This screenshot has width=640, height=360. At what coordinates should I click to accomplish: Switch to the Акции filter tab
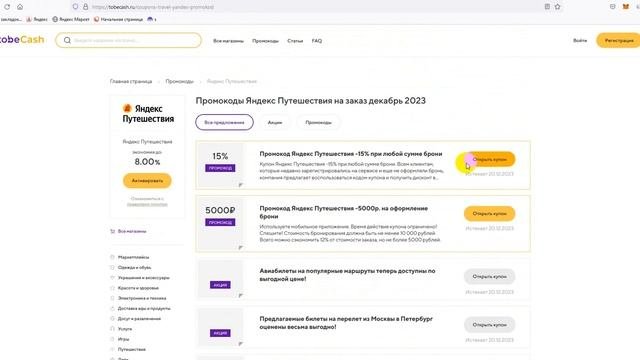pyautogui.click(x=275, y=122)
